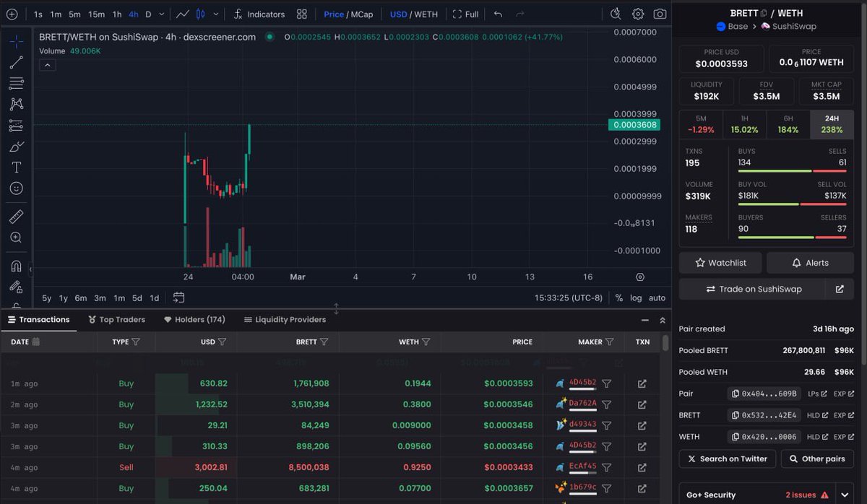Select the brush drawing tool
Image resolution: width=867 pixels, height=504 pixels.
coord(16,147)
